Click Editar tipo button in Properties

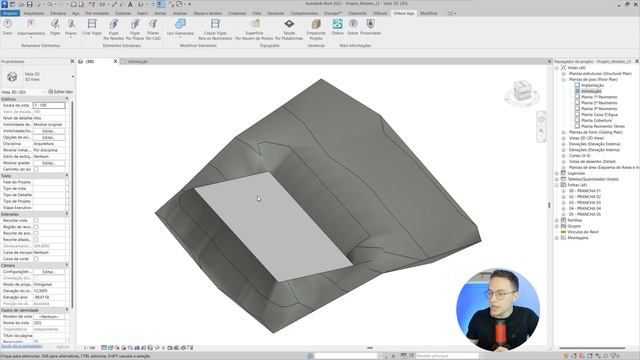pos(60,92)
